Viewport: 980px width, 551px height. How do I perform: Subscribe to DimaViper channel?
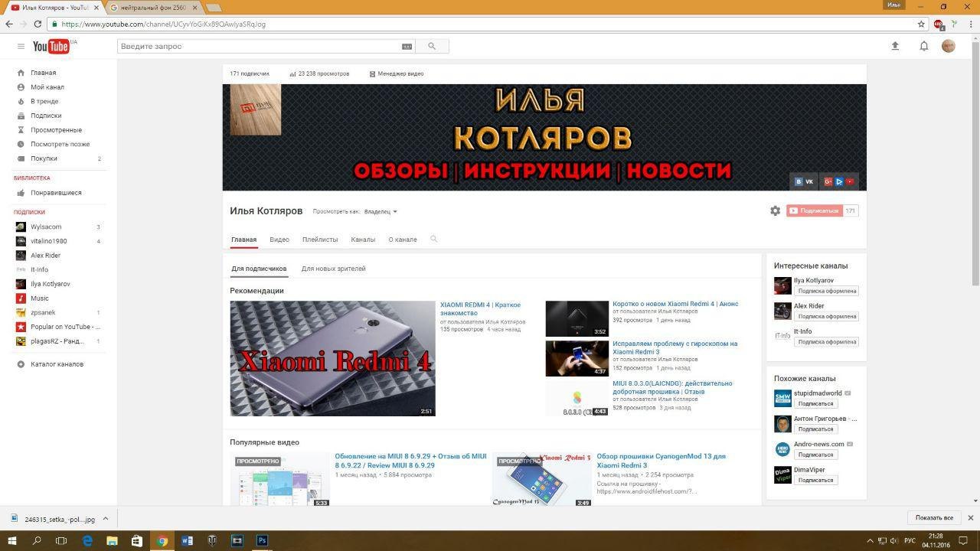click(x=815, y=480)
